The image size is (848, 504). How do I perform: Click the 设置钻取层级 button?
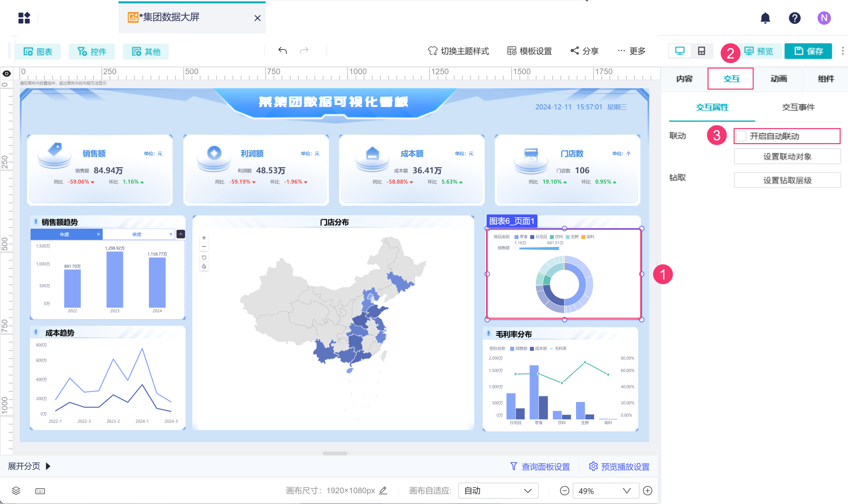point(787,180)
